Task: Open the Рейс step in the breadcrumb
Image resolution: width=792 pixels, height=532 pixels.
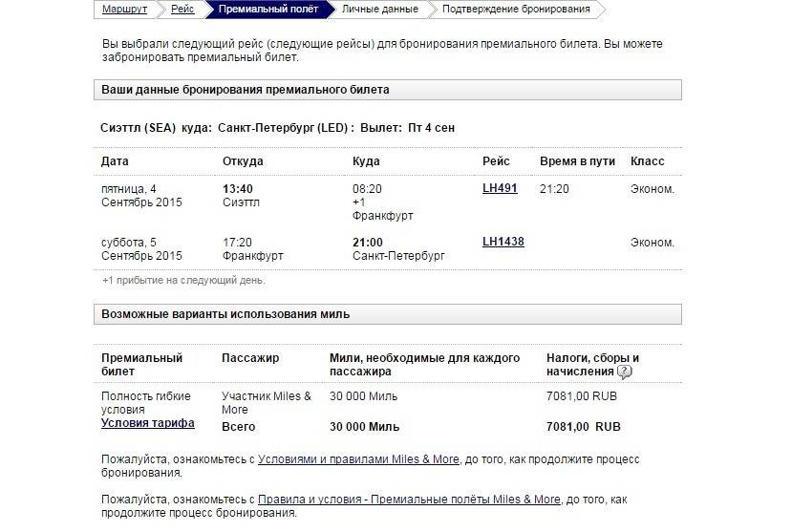Action: (182, 10)
